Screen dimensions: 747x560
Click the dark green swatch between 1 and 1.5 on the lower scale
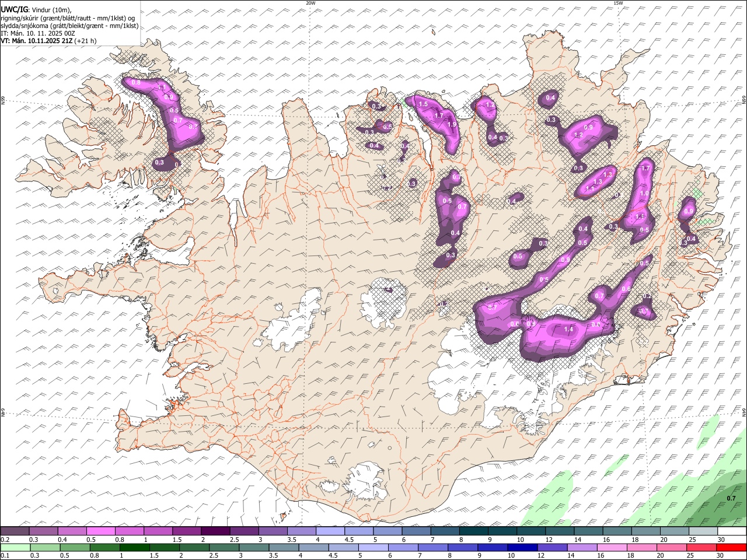click(x=135, y=548)
